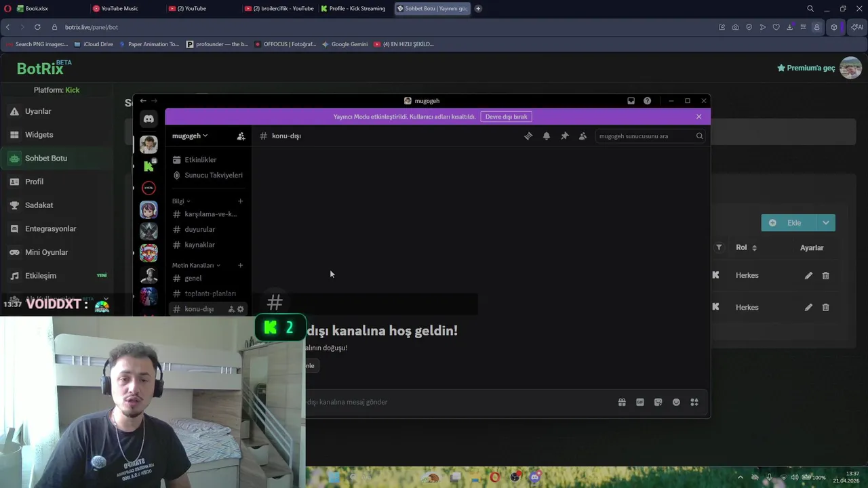
Task: Open Discord inbox icon in title bar
Action: pos(631,101)
